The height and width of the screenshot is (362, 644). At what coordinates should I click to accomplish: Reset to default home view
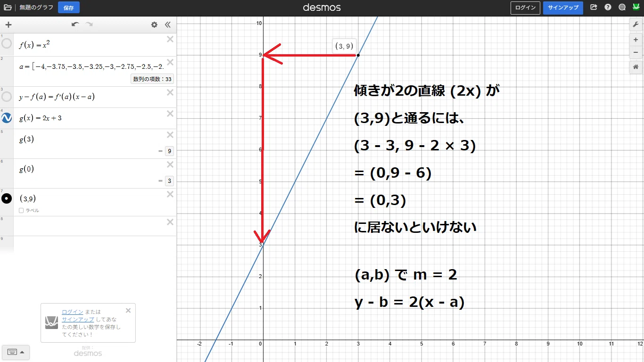click(636, 67)
